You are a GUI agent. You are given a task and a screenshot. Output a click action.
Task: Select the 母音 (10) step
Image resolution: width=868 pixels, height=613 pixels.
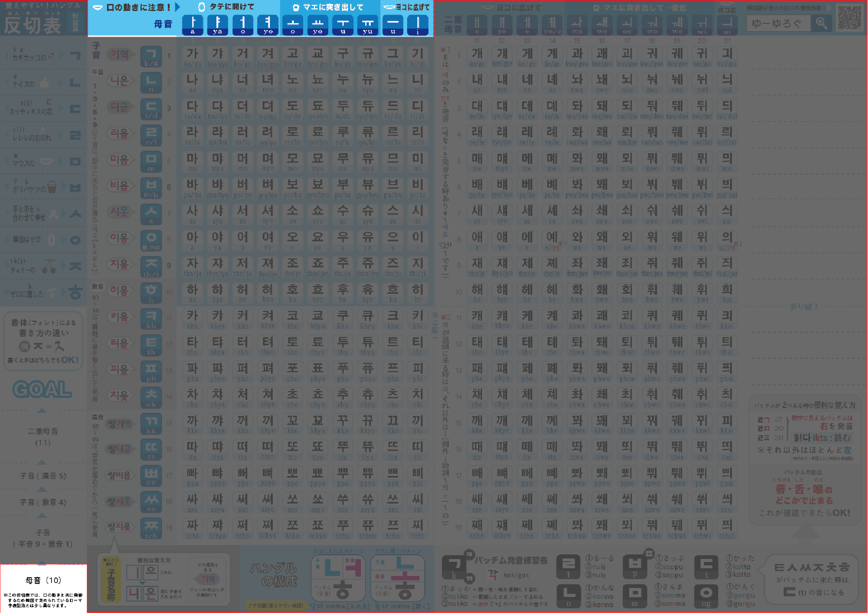pyautogui.click(x=43, y=580)
